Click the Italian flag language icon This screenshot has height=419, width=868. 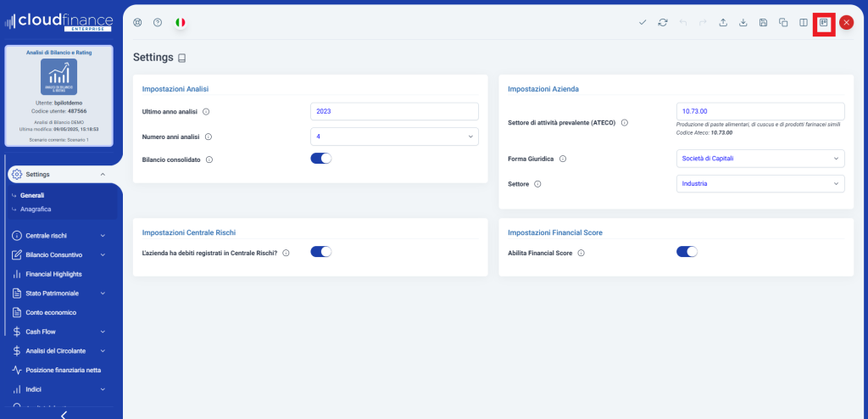180,23
